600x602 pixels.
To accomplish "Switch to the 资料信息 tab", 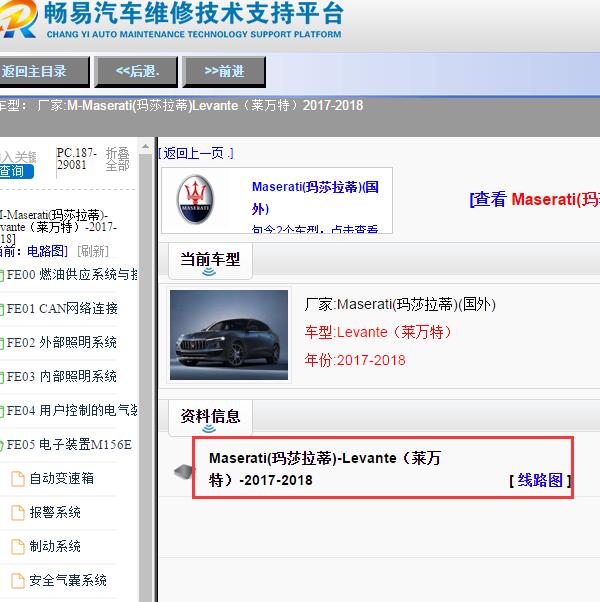I will point(210,417).
